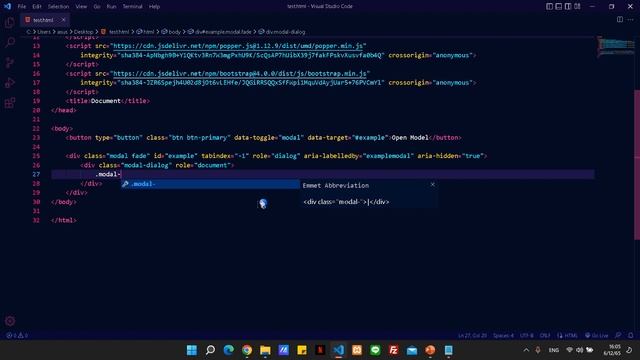Click the editor minimap
The image size is (640, 360).
tap(616, 47)
